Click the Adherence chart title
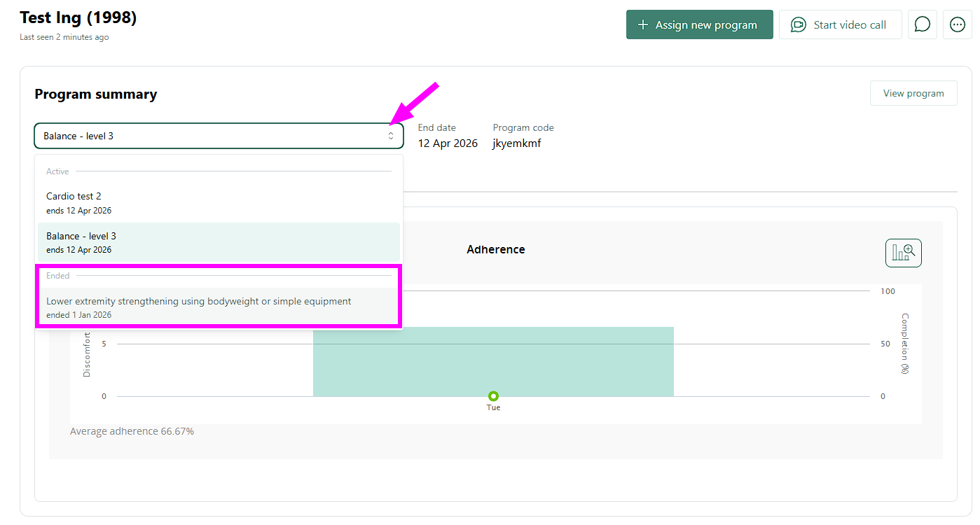The image size is (980, 525). coord(496,250)
